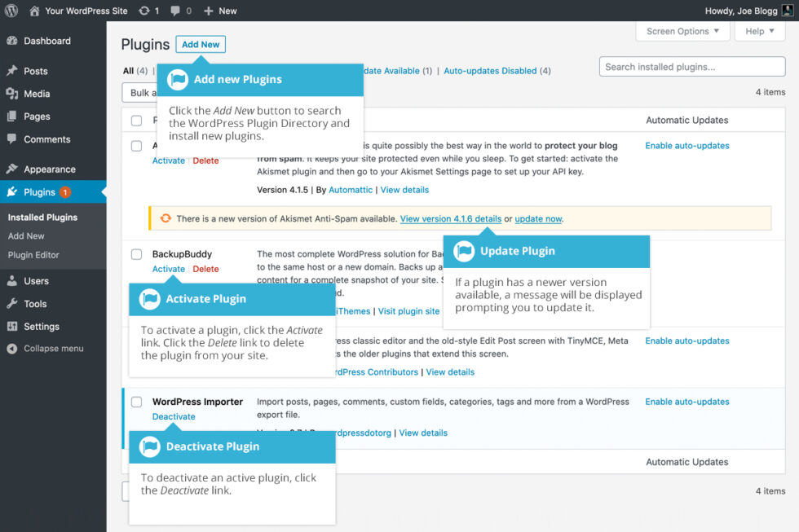Click the WordPress logo icon
Screen dimensions: 799x532
(11, 11)
